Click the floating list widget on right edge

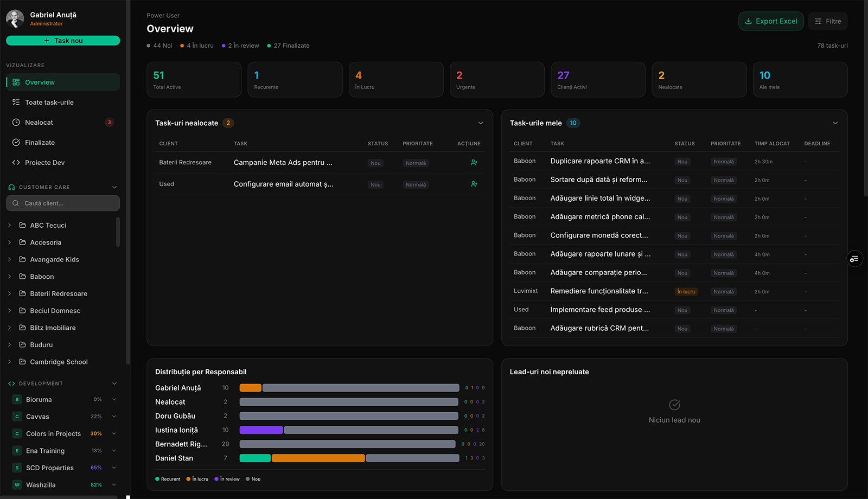(854, 259)
